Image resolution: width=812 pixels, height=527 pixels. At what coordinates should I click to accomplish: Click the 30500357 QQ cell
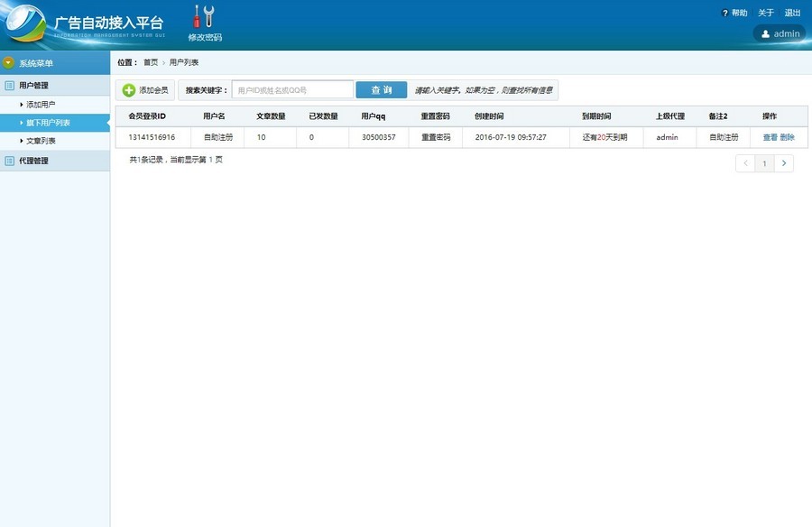379,137
